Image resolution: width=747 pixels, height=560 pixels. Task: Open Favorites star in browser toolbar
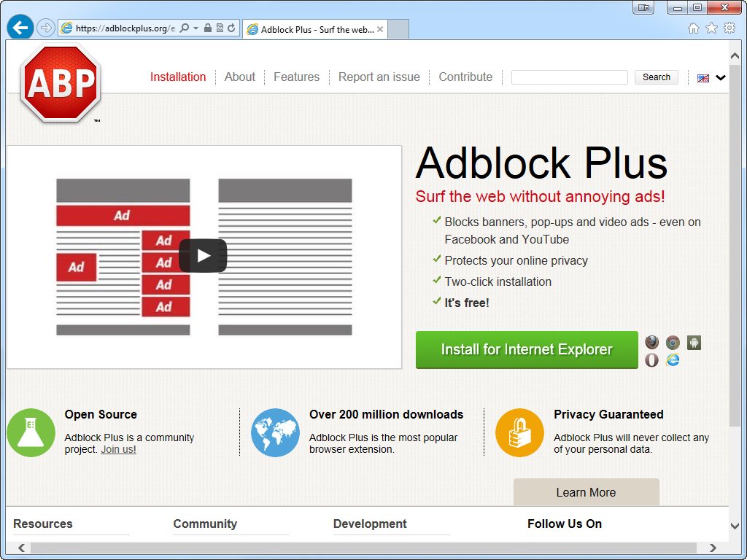711,28
